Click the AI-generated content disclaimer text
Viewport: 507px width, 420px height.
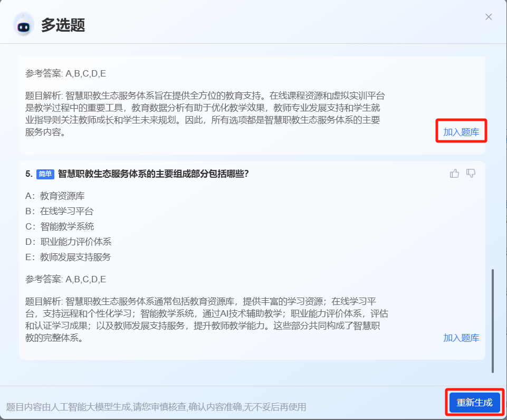click(156, 407)
